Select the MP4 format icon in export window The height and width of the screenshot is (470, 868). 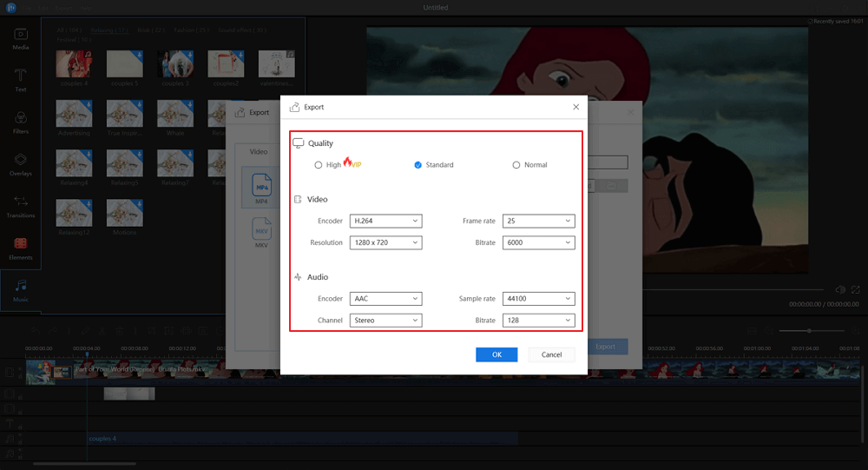tap(261, 188)
